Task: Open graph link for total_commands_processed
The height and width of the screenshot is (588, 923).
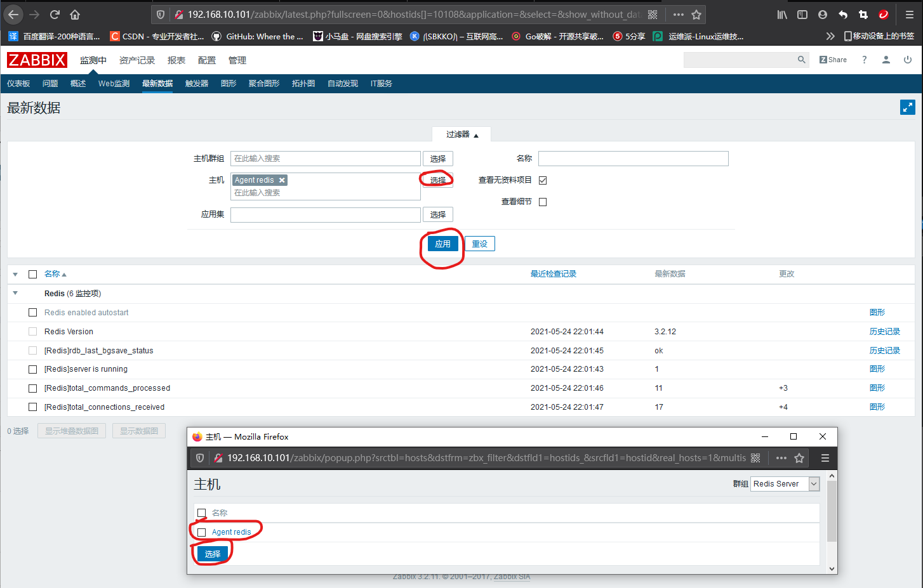Action: (877, 388)
